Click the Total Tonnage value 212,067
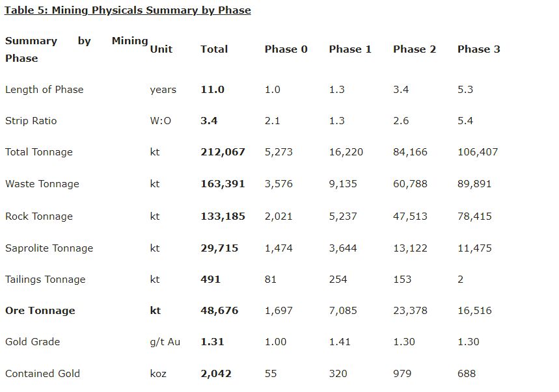This screenshot has height=392, width=559. click(223, 152)
